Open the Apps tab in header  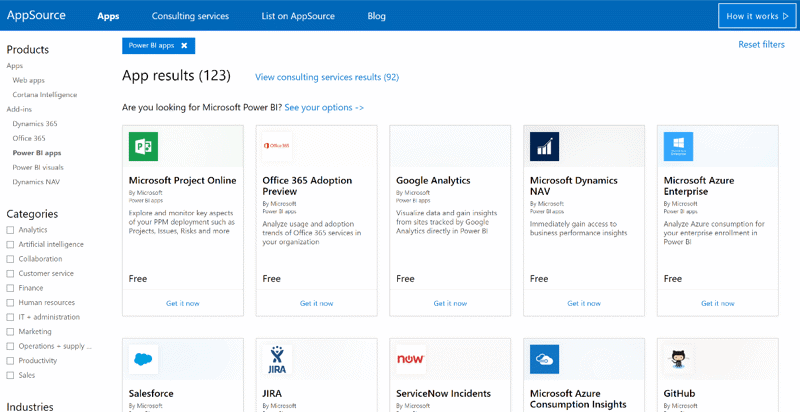[x=108, y=16]
